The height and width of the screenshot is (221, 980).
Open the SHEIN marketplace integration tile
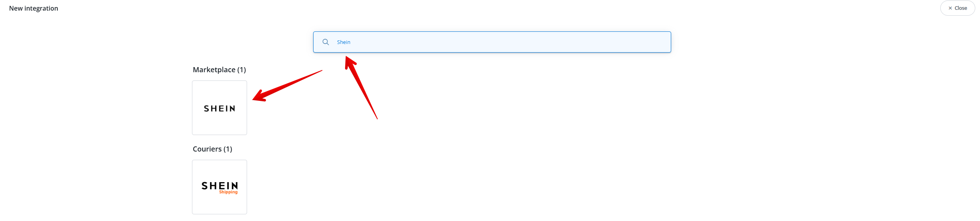(220, 108)
